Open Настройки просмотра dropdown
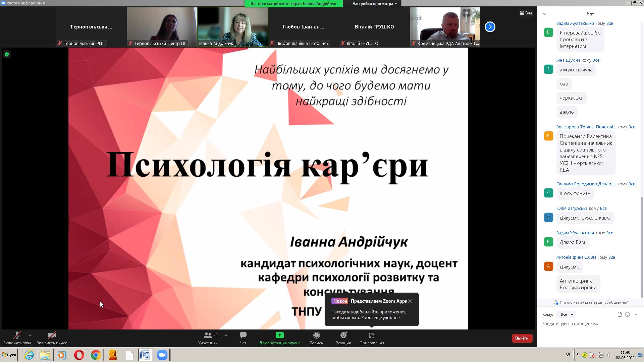 tap(375, 4)
